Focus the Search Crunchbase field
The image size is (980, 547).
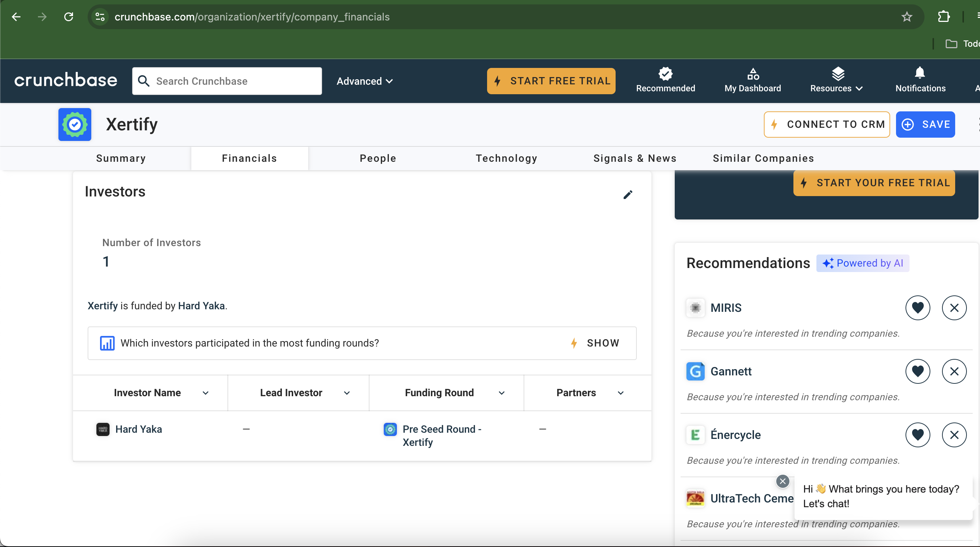(x=227, y=81)
